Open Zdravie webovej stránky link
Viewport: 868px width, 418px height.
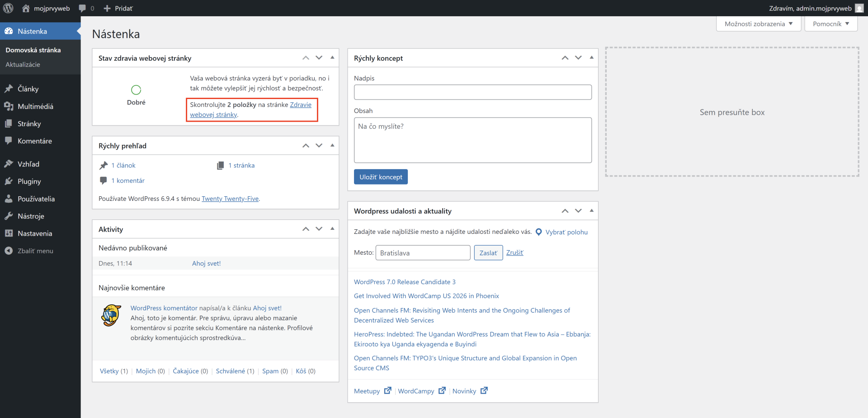click(x=251, y=109)
